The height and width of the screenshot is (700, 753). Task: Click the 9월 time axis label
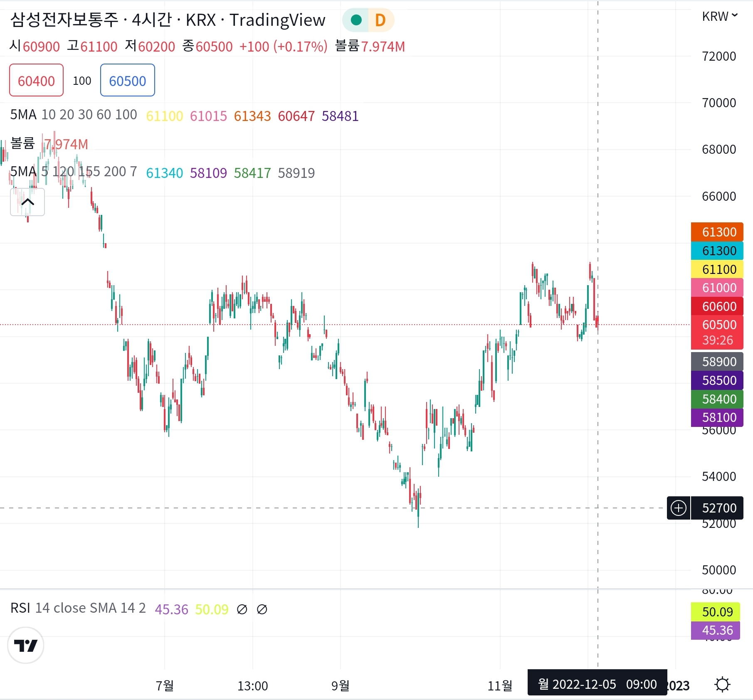coord(340,685)
